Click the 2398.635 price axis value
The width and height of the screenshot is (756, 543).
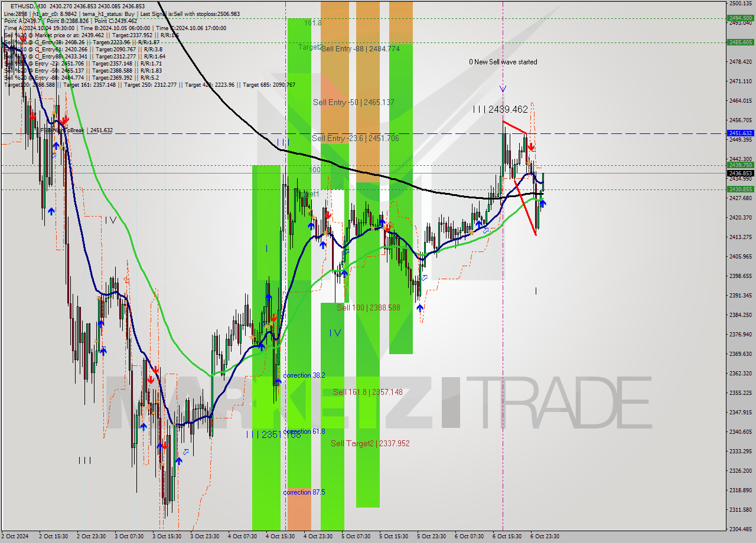740,276
